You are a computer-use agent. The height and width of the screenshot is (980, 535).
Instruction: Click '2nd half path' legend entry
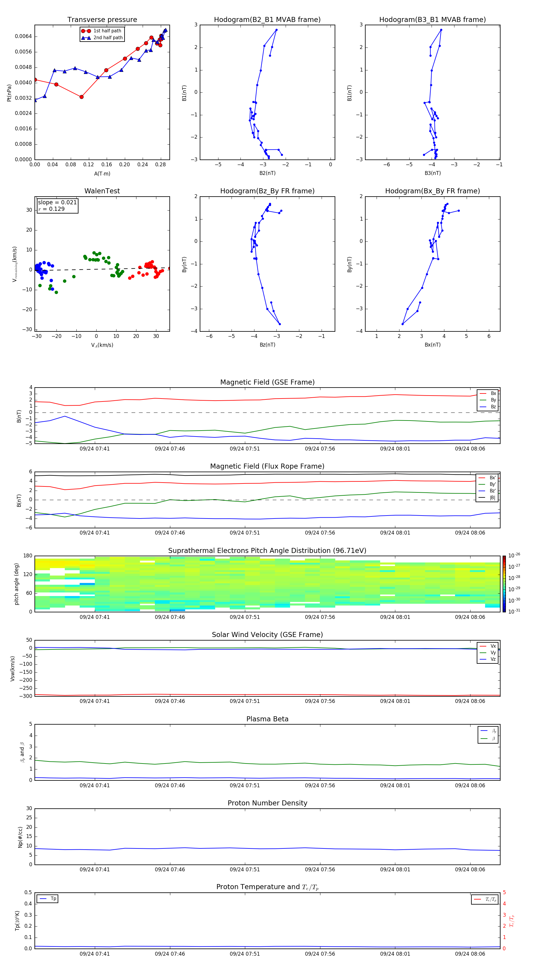pyautogui.click(x=102, y=38)
